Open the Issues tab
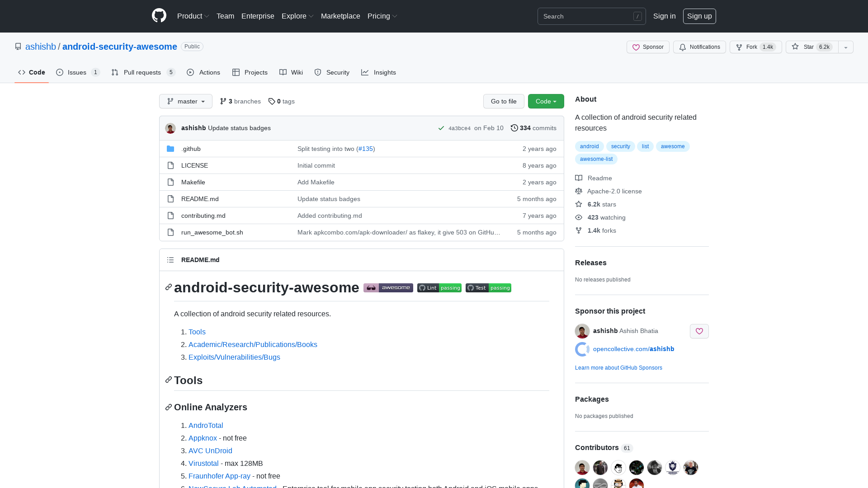 coord(78,72)
